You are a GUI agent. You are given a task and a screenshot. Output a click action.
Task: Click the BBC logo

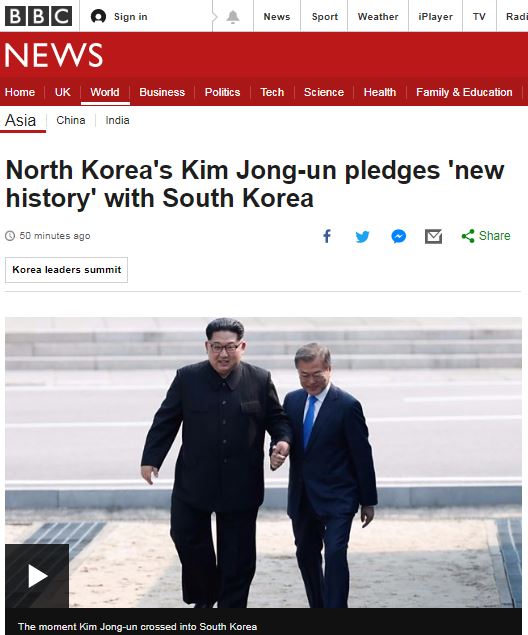pyautogui.click(x=38, y=16)
